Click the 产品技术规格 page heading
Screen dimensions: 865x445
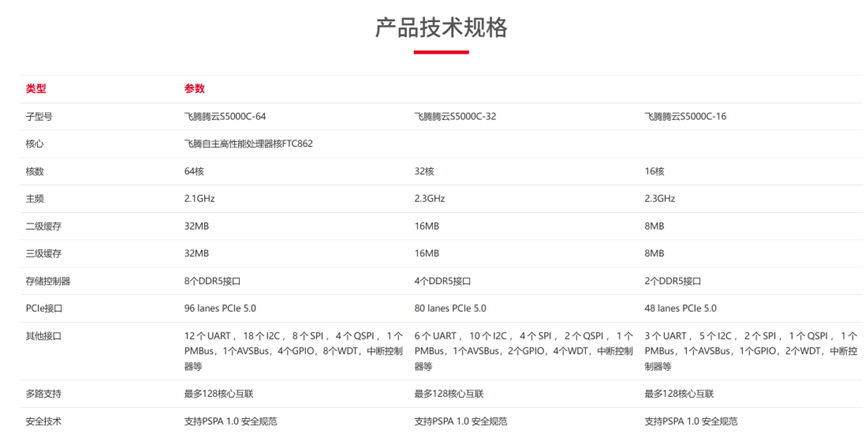[441, 28]
